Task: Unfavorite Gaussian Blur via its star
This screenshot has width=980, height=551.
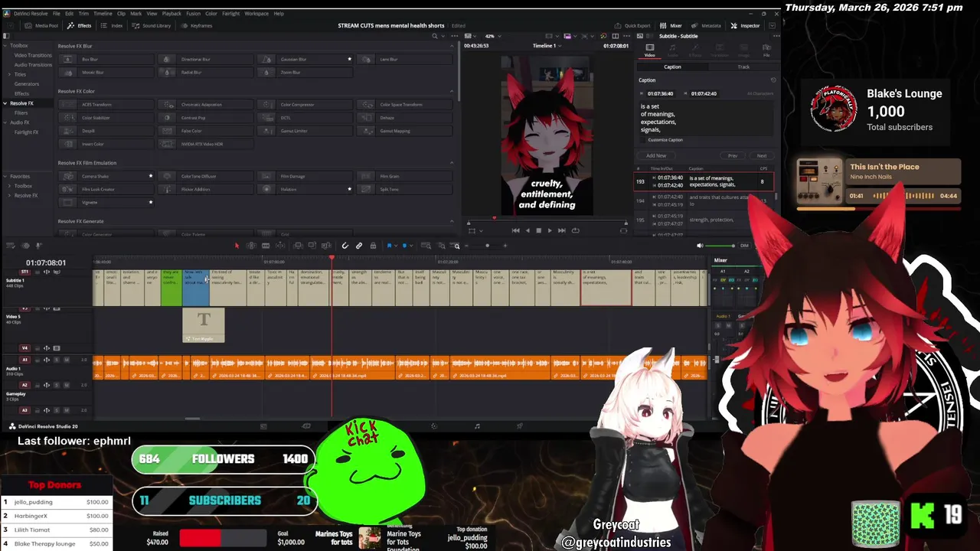Action: click(x=350, y=59)
